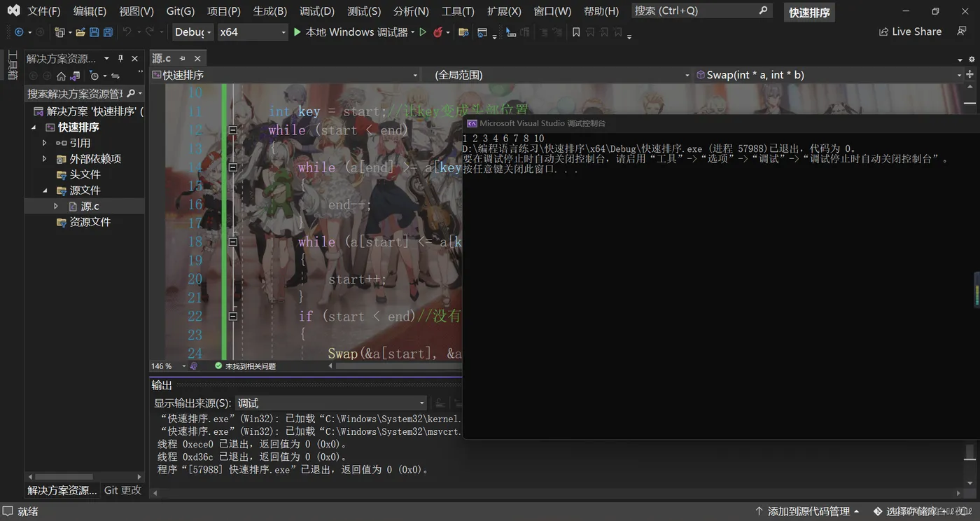Click the navigate backward arrow icon
Image resolution: width=980 pixels, height=521 pixels.
point(19,32)
